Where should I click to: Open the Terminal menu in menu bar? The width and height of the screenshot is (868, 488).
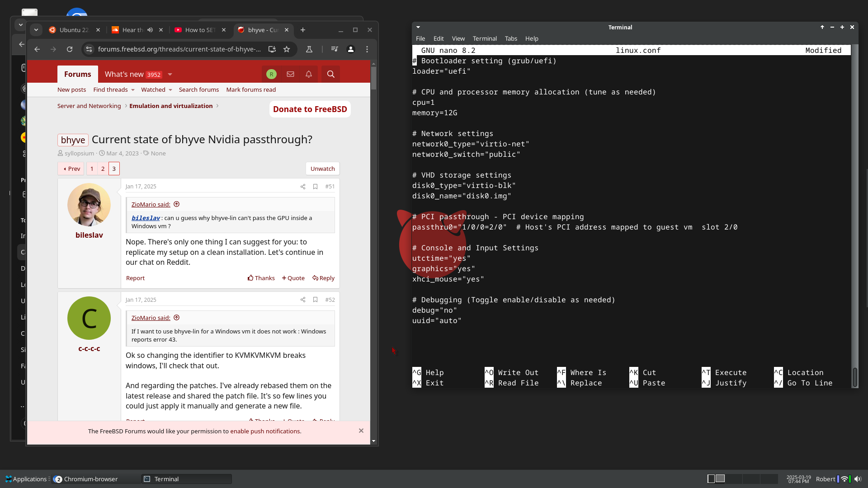point(485,39)
